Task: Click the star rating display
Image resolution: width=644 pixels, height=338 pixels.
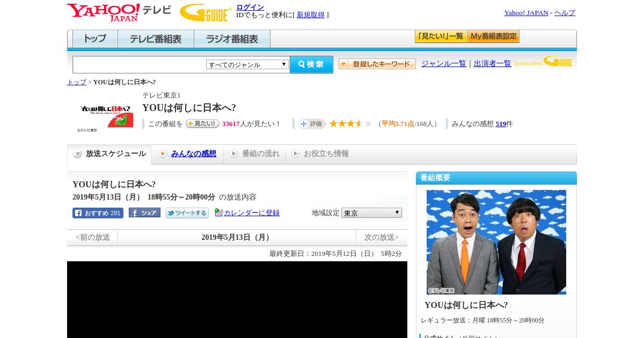Action: (350, 123)
